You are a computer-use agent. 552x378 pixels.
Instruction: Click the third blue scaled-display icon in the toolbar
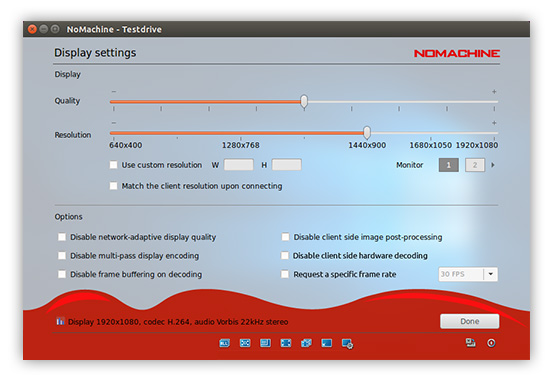pyautogui.click(x=265, y=343)
